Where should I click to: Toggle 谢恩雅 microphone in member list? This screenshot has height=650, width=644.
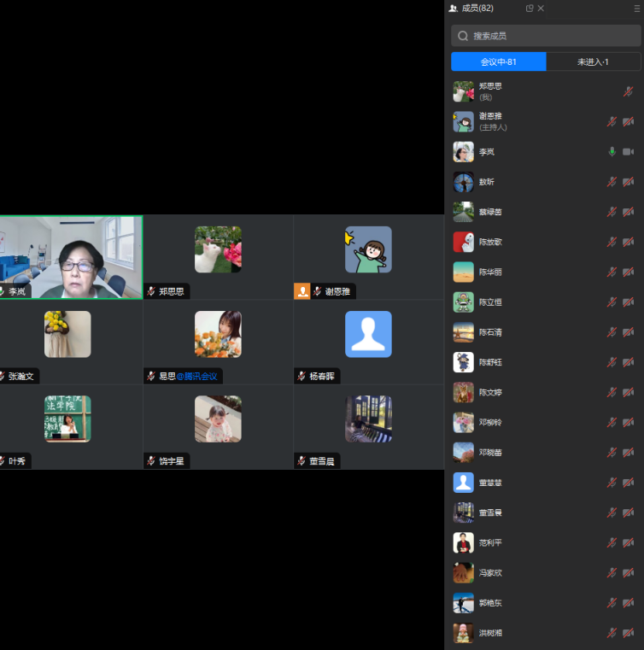pos(612,122)
